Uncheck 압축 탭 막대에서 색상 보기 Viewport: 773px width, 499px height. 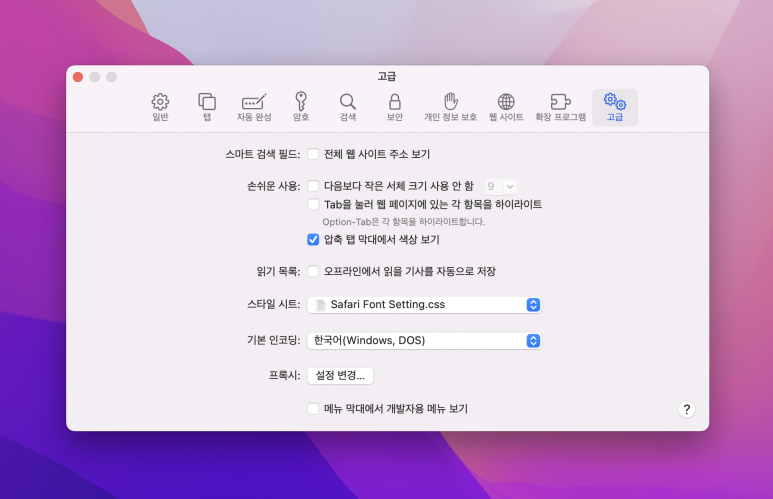[313, 240]
